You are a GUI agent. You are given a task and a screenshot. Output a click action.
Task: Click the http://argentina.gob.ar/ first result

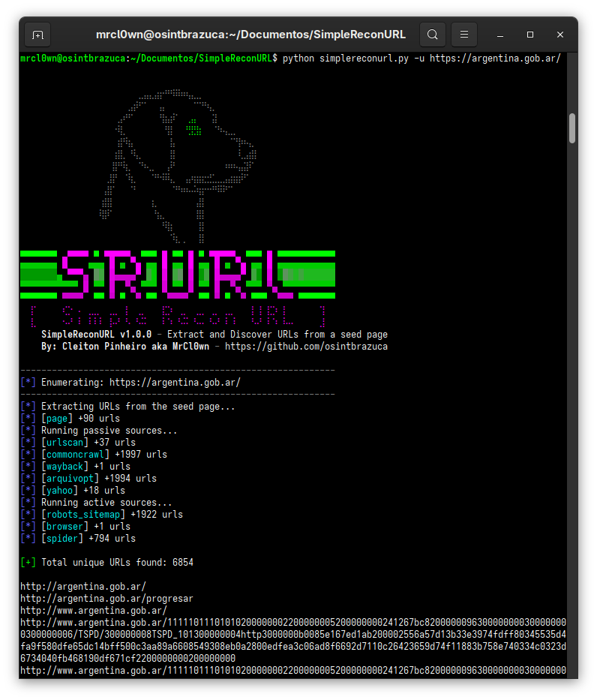click(x=83, y=587)
